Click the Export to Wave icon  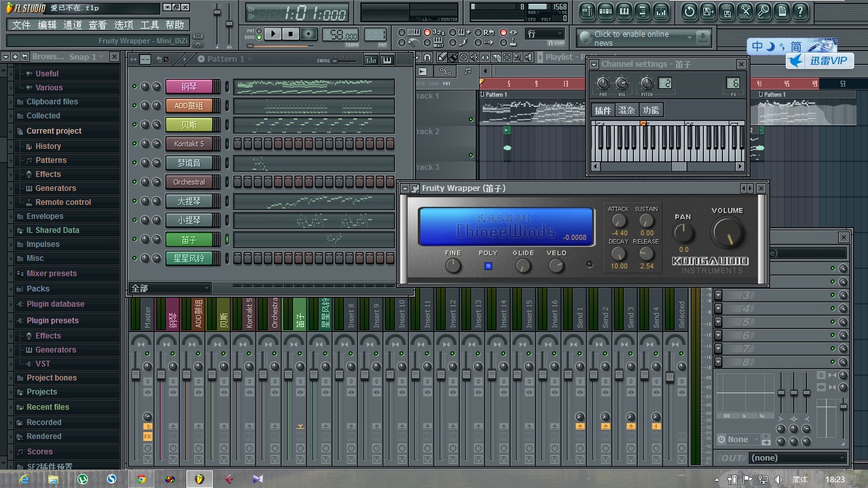pos(726,11)
